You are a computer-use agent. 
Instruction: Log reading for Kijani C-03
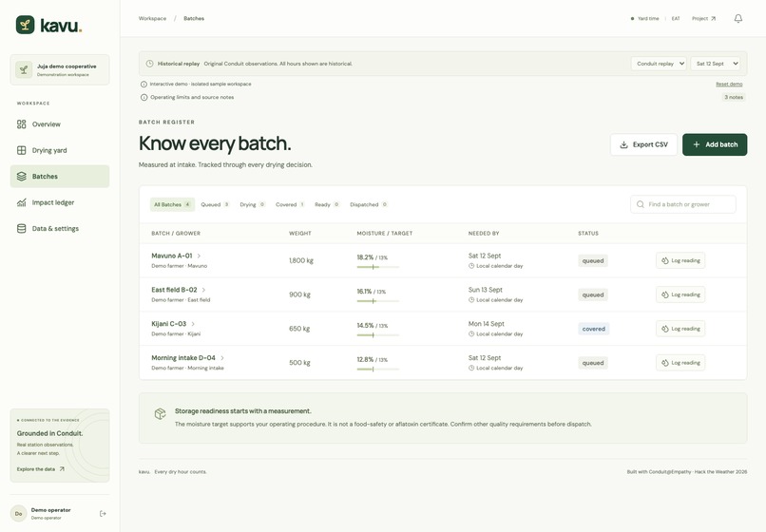coord(680,329)
